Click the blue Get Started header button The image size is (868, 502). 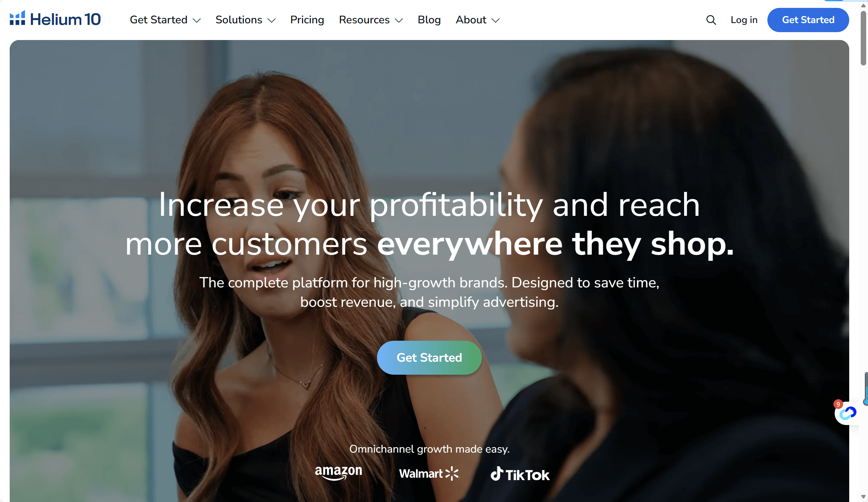pyautogui.click(x=808, y=20)
